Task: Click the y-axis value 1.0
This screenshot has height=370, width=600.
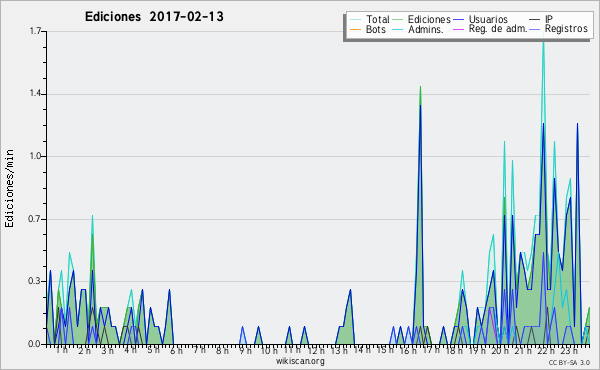Action: pyautogui.click(x=36, y=156)
